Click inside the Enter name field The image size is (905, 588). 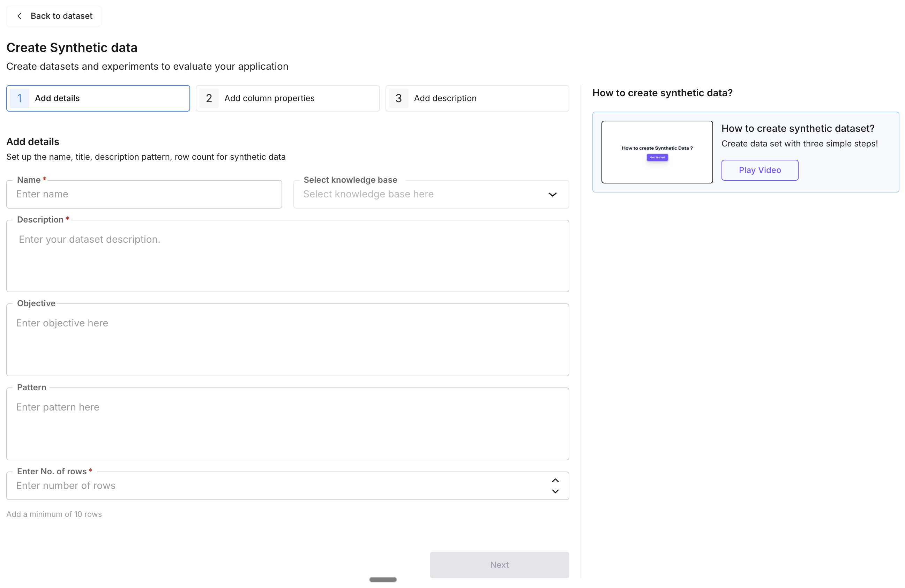[x=144, y=194]
